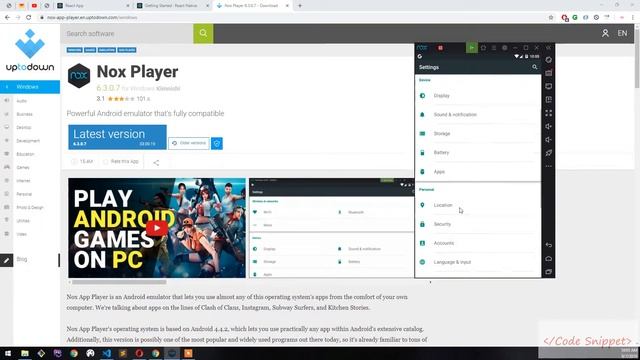Screen dimensions: 640x360
Task: Click the Nox rocket cleanup icon
Action: click(x=549, y=153)
